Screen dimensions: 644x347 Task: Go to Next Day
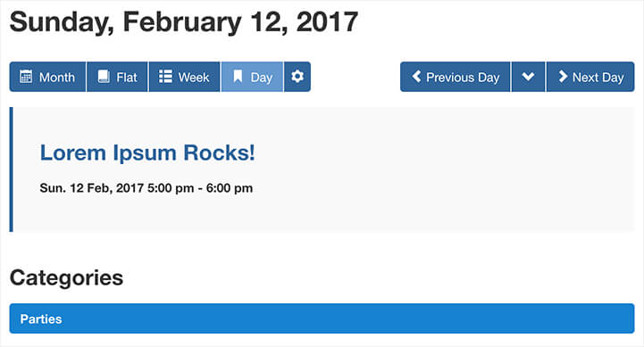[x=590, y=77]
